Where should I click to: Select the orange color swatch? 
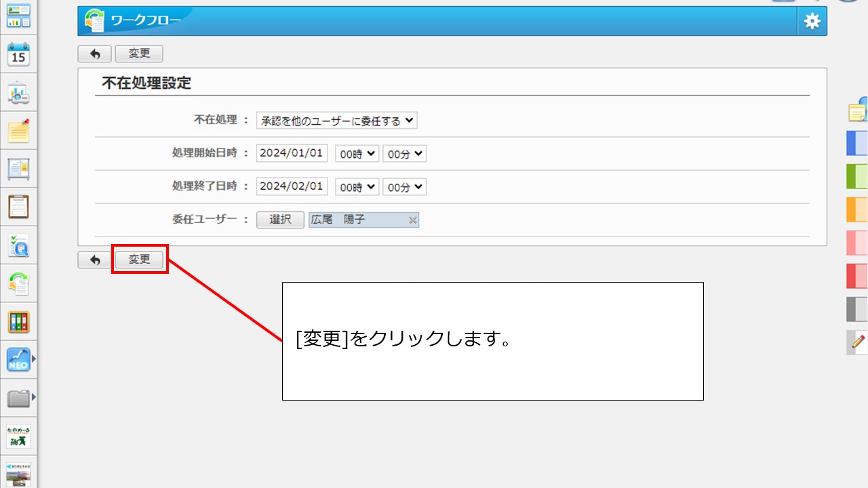(x=857, y=209)
